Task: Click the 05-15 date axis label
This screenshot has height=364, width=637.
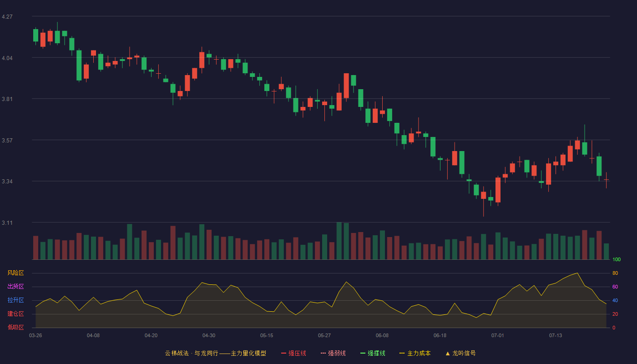Action: click(x=267, y=335)
